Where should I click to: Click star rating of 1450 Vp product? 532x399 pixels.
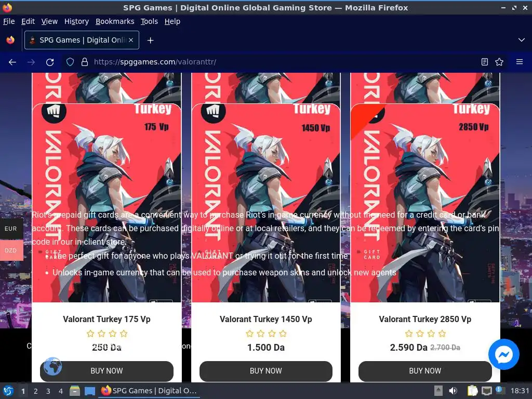pyautogui.click(x=266, y=334)
